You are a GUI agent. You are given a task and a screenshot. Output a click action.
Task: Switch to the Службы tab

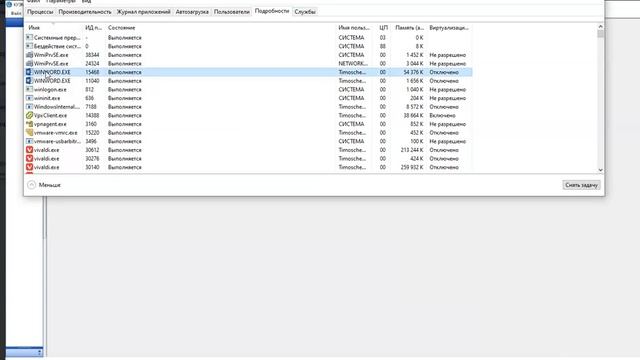click(305, 12)
